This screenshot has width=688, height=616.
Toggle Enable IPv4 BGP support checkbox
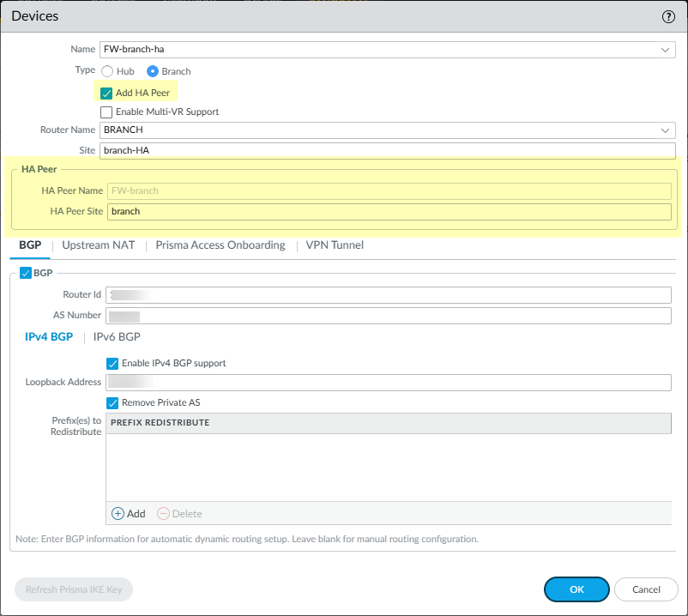click(x=112, y=363)
